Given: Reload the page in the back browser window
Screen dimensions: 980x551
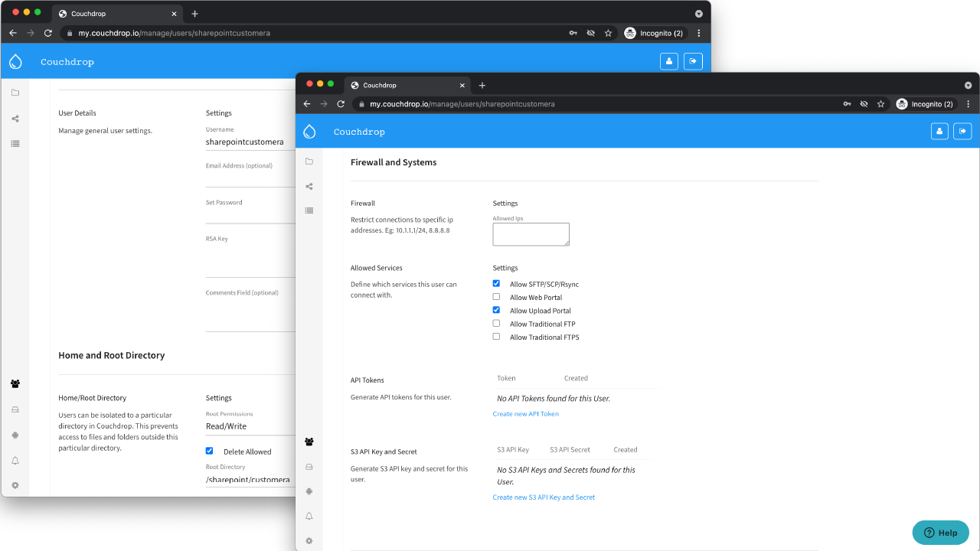Looking at the screenshot, I should coord(48,34).
